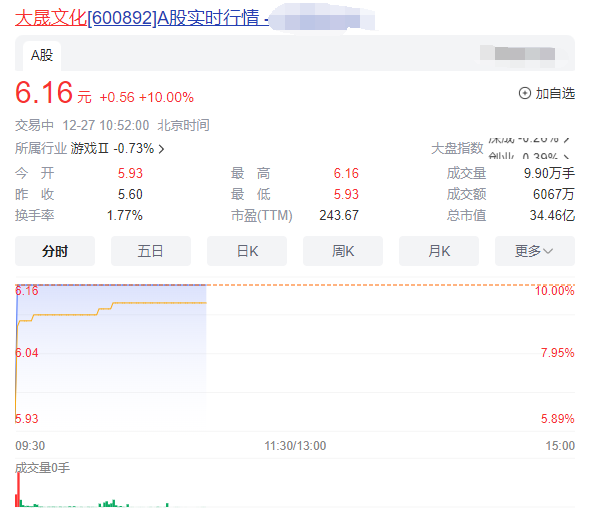Click the 换手率 value 1.77%
This screenshot has height=519, width=602.
tap(125, 215)
